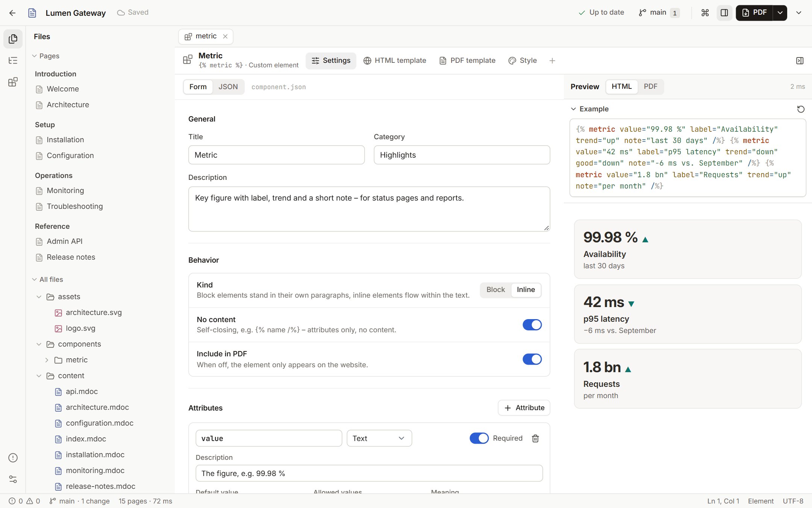Click the Title input field
The height and width of the screenshot is (508, 812).
click(x=276, y=155)
